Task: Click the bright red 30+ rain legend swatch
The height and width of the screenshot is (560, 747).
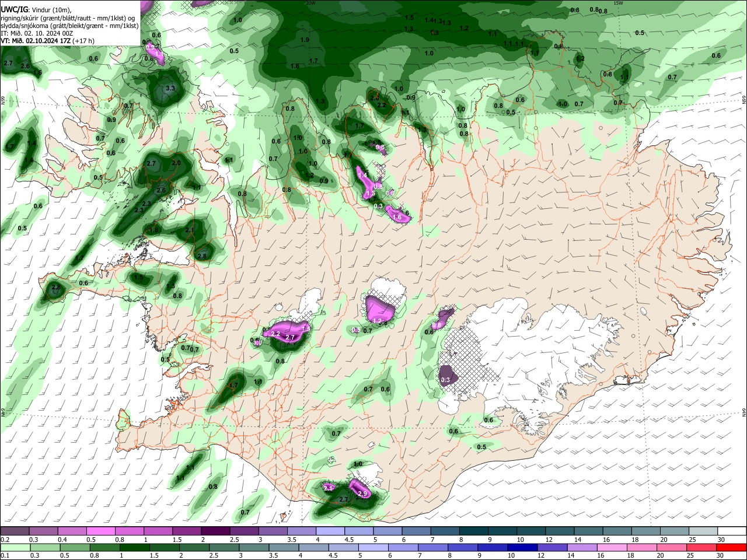Action: coord(732,547)
